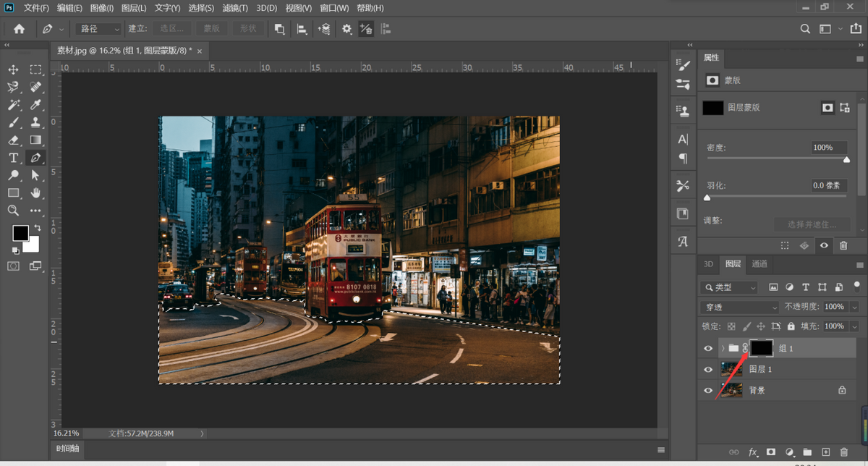
Task: Select the Rectangular Marquee tool
Action: pyautogui.click(x=35, y=69)
